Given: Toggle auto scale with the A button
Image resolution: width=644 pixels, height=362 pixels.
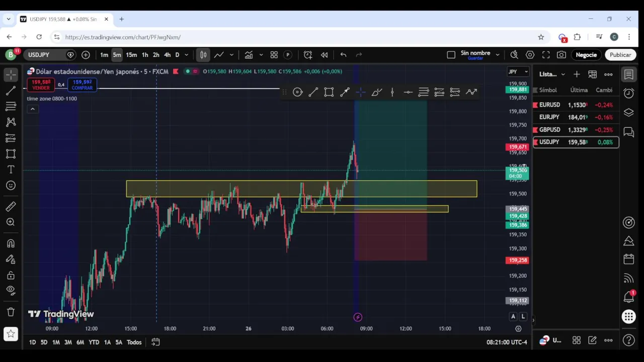Looking at the screenshot, I should [513, 316].
